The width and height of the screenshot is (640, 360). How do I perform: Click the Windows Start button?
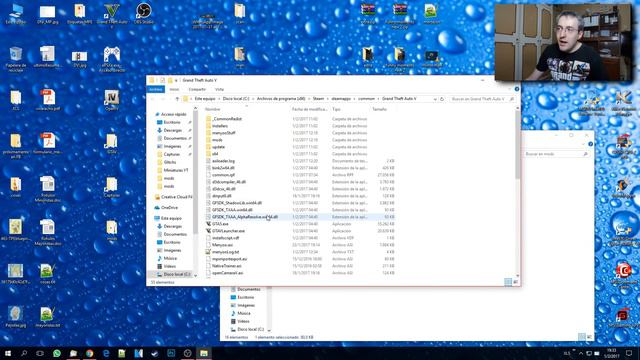[8, 353]
